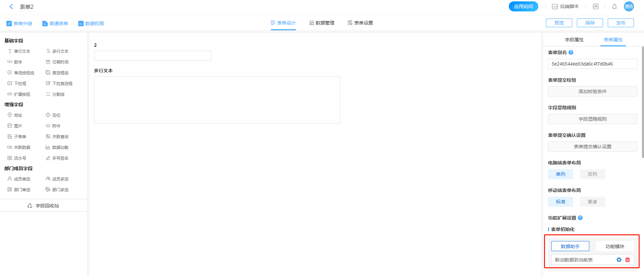Select the 手写签名 field icon
Screen dimensions: 644x276
click(x=48, y=158)
